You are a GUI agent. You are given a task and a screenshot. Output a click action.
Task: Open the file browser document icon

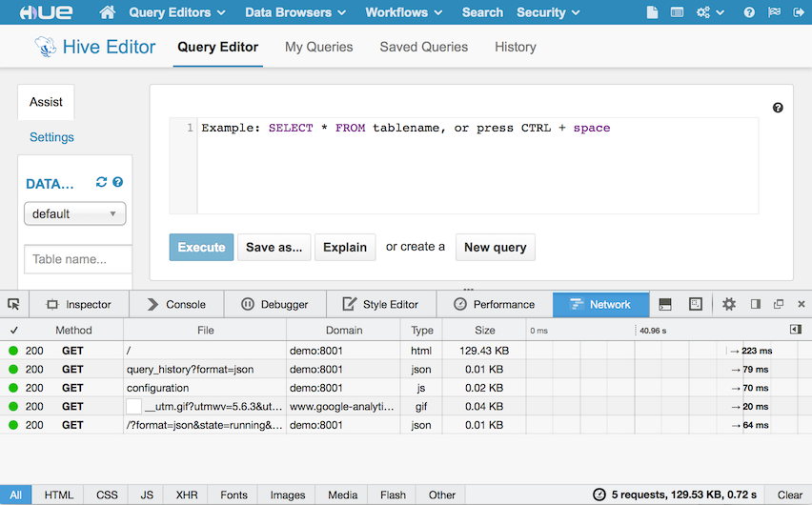(x=652, y=12)
